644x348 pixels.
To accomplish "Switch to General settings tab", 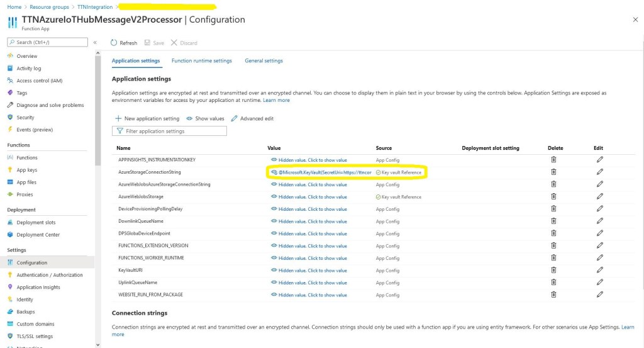I will point(264,61).
